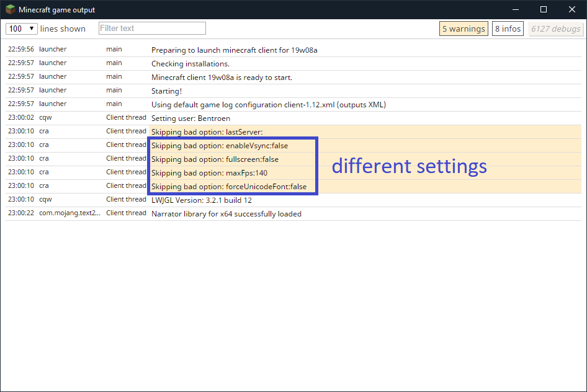Toggle the 6127 debugs filter
Image resolution: width=587 pixels, height=392 pixels.
pos(556,29)
